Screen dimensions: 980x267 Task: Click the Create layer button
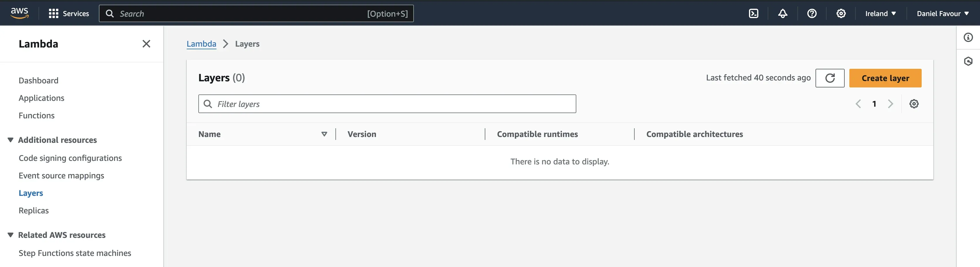pos(885,78)
